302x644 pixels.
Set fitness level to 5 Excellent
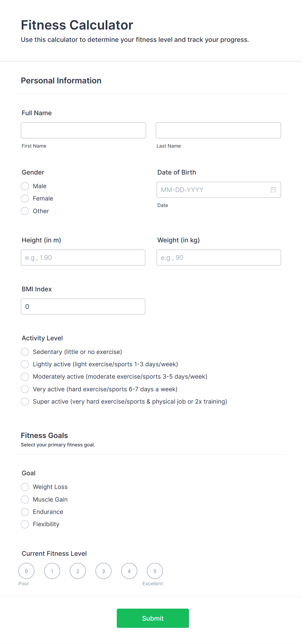click(155, 571)
